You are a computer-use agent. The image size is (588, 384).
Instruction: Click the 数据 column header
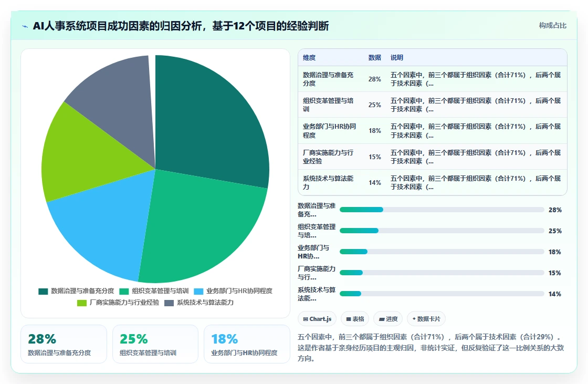pos(375,57)
